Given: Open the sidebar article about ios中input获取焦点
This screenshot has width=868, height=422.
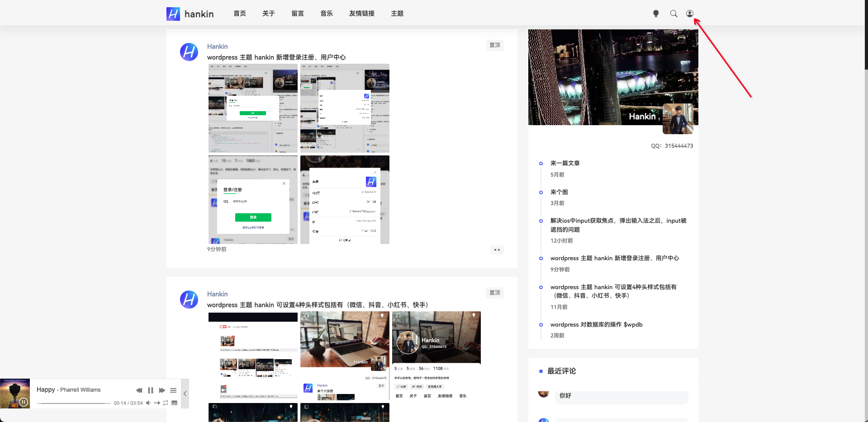Looking at the screenshot, I should point(618,225).
